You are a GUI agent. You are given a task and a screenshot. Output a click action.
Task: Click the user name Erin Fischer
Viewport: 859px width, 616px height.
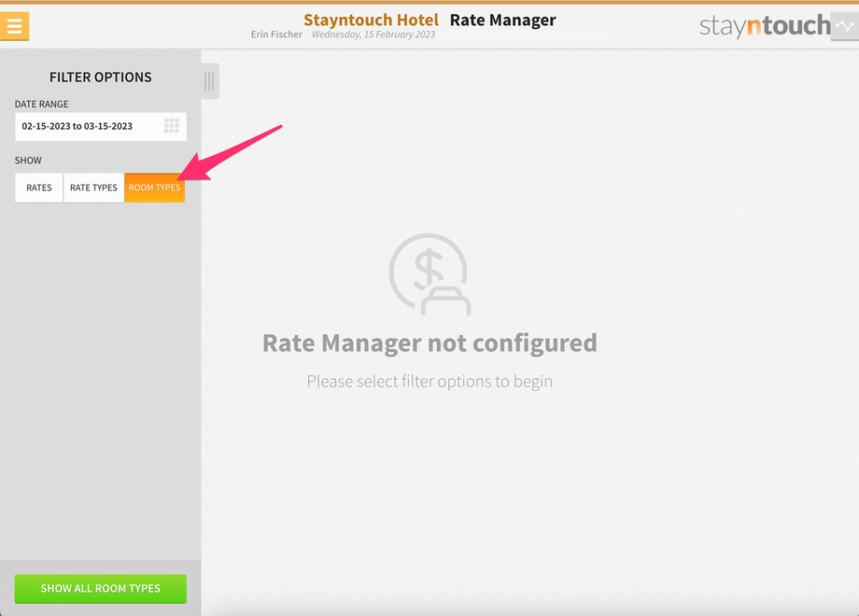click(x=276, y=35)
